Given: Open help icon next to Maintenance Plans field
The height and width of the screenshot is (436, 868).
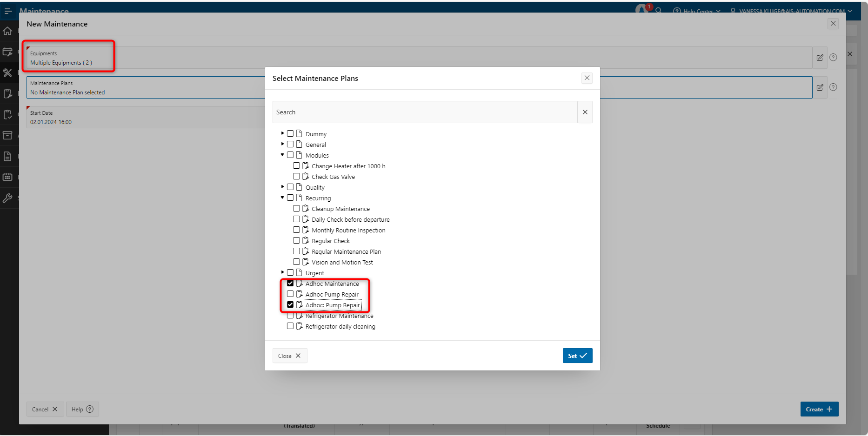Looking at the screenshot, I should (x=833, y=87).
